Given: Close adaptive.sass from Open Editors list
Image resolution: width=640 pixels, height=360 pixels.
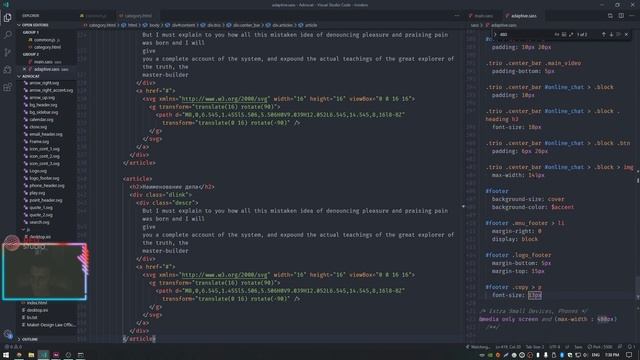Looking at the screenshot, I should (24, 69).
